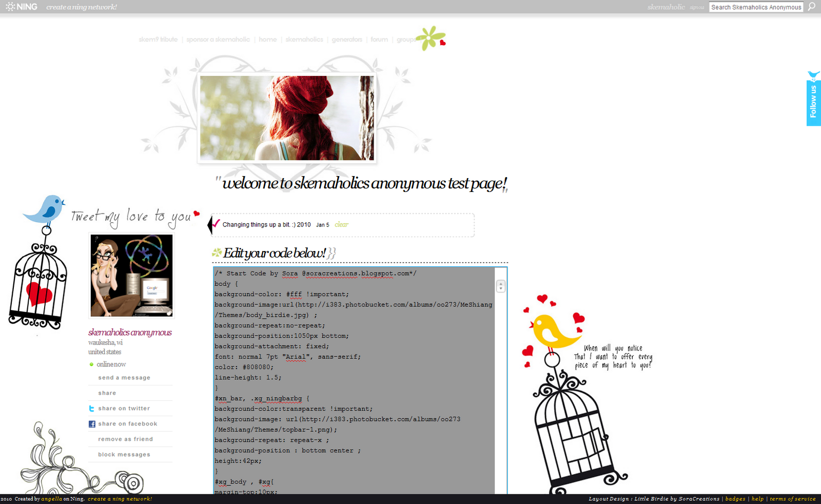Open the generators nav tab
Image resolution: width=821 pixels, height=504 pixels.
pos(347,40)
